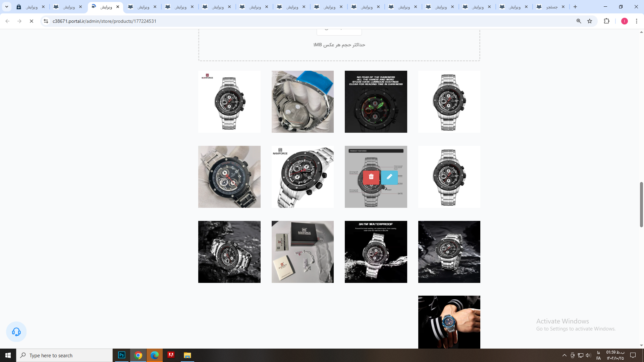Open Chrome three-dot menu

(x=636, y=21)
